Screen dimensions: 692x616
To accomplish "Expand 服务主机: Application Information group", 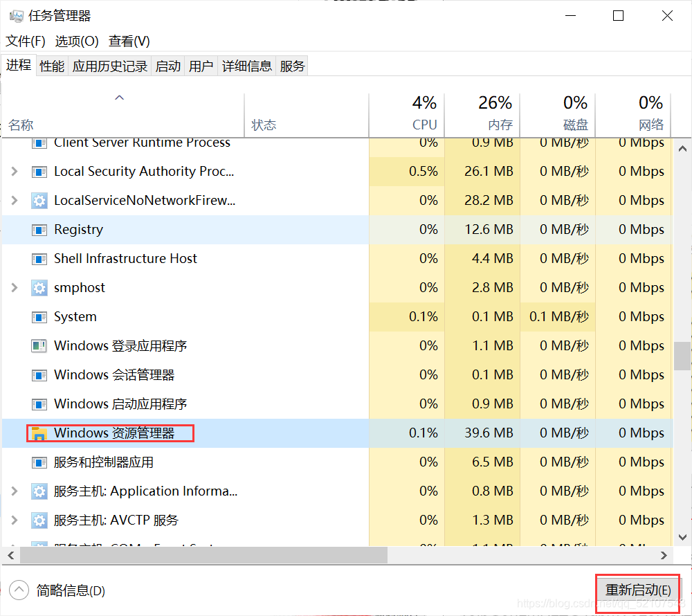I will tap(14, 491).
